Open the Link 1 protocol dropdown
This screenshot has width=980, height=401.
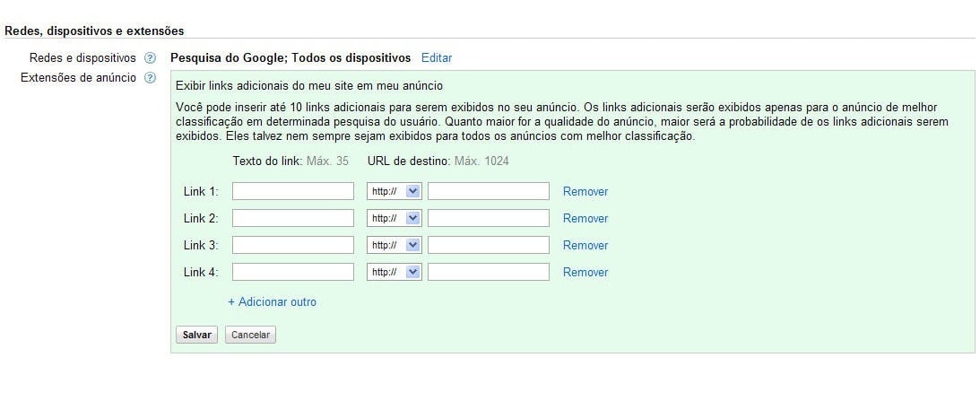(x=395, y=191)
